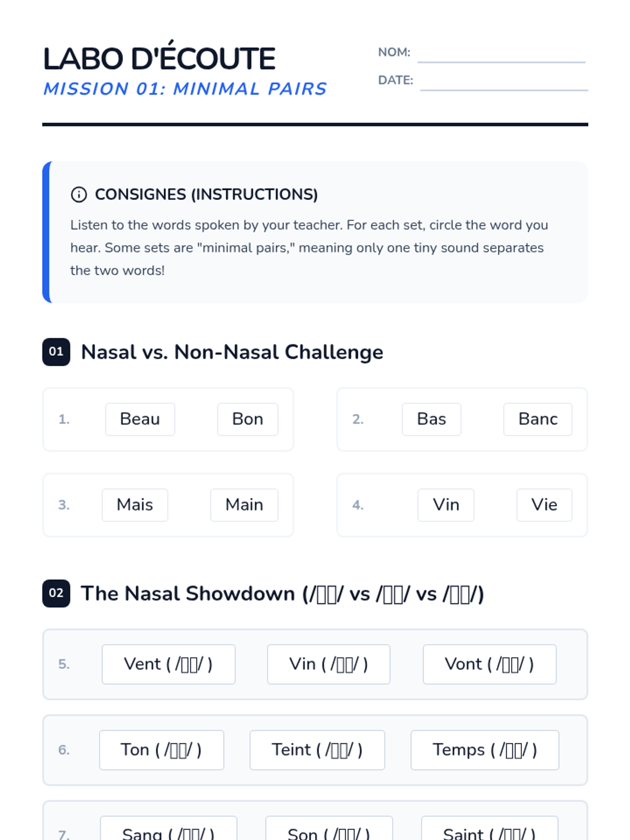Select Ton in question 6
The height and width of the screenshot is (840, 630).
click(162, 750)
